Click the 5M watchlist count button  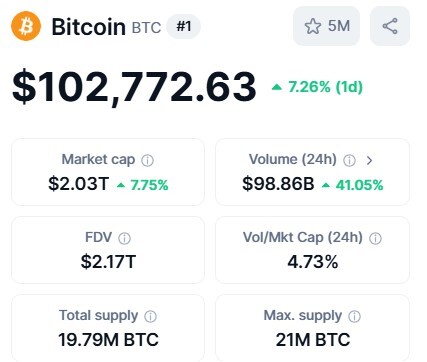pos(326,26)
